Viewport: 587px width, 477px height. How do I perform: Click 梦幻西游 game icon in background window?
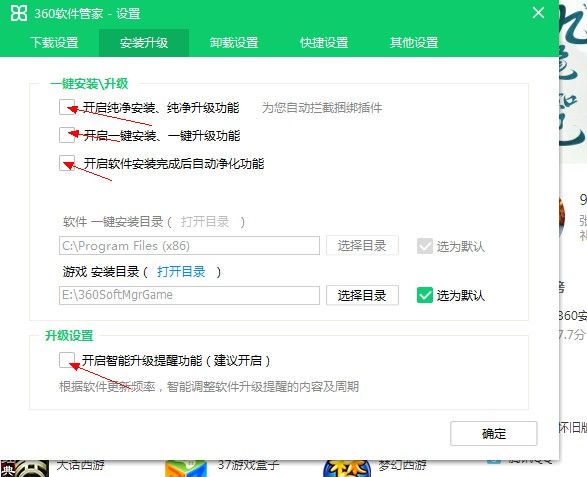click(x=347, y=469)
